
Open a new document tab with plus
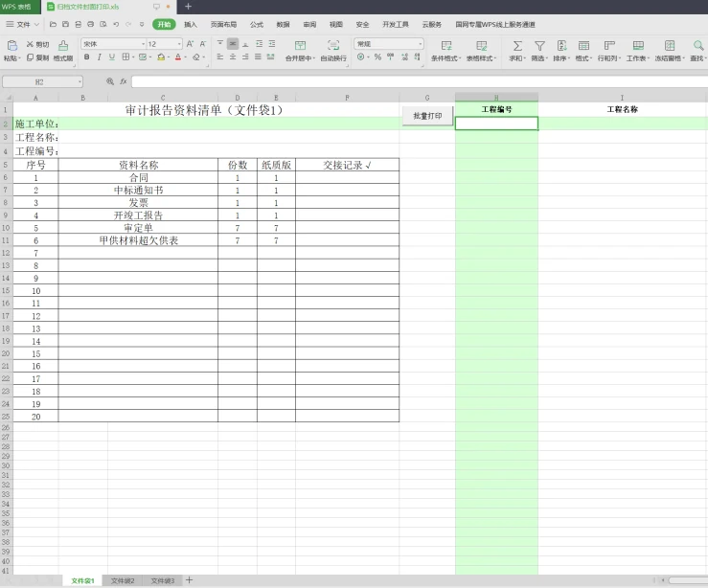click(x=189, y=7)
